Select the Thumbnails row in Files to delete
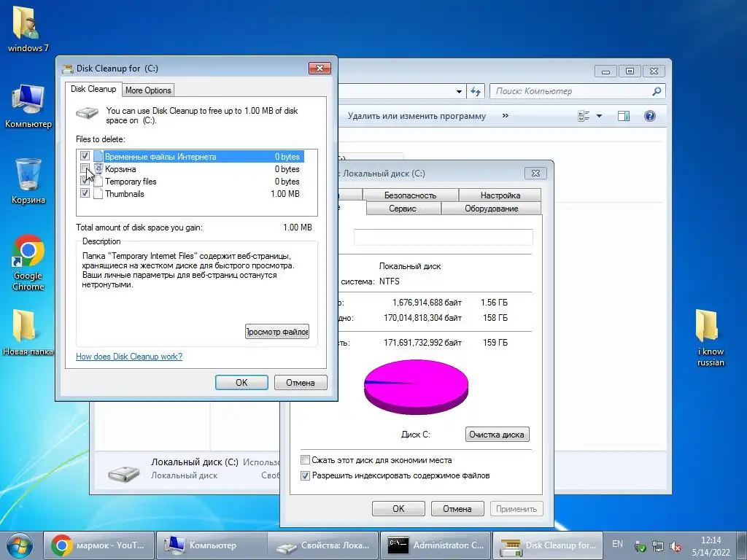 [x=192, y=193]
